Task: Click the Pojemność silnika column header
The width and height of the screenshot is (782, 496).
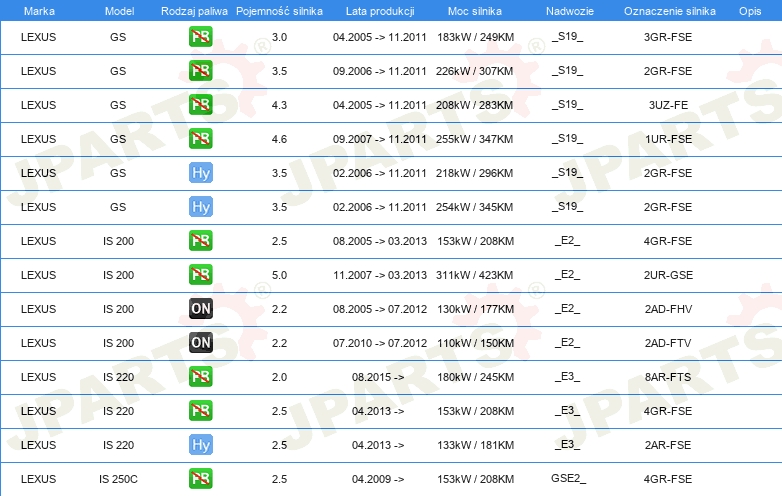Action: (279, 11)
